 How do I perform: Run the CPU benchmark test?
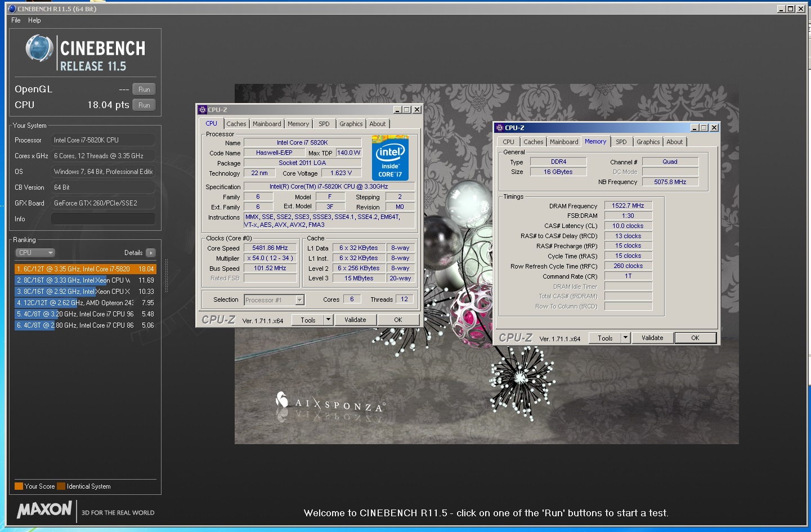144,105
